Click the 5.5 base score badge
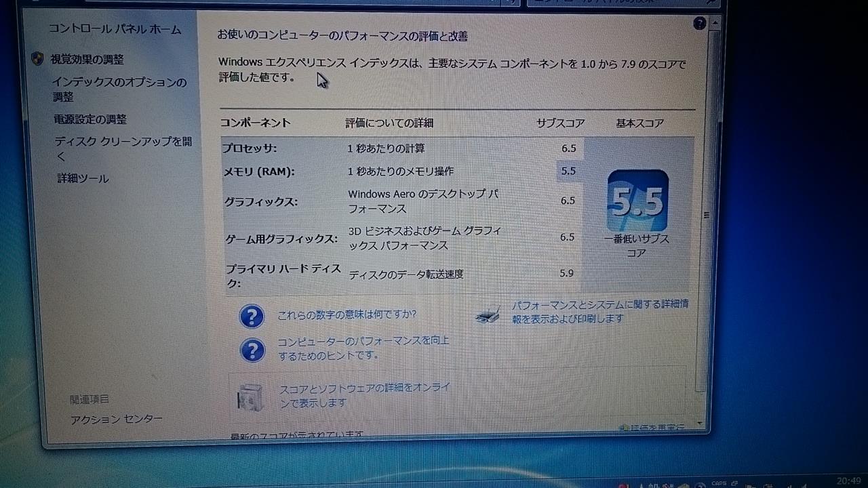 pyautogui.click(x=637, y=201)
